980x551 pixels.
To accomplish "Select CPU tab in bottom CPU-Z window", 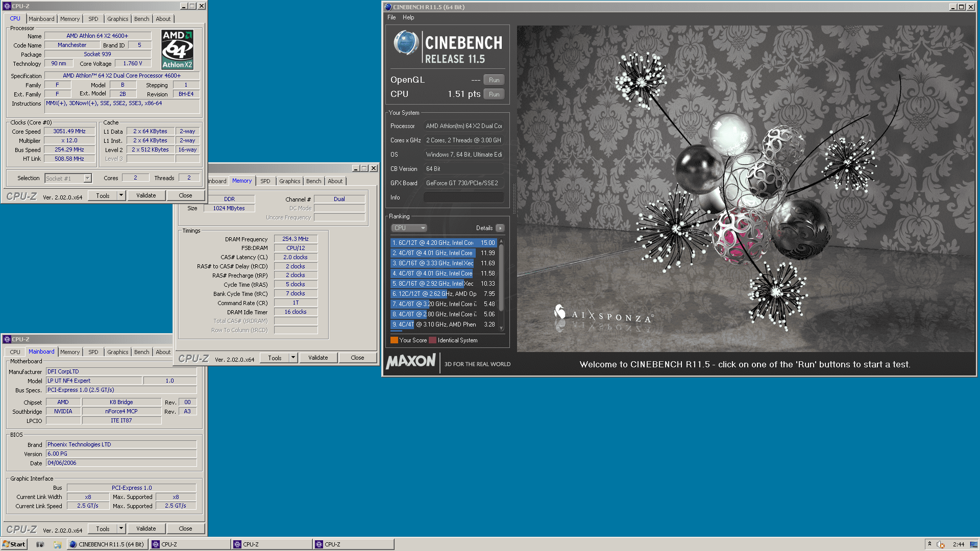I will point(15,352).
